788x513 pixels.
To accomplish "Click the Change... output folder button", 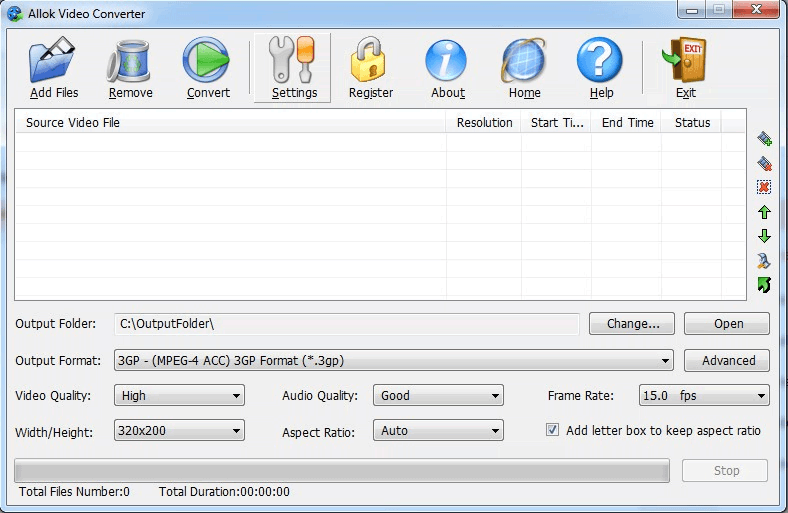I will click(x=632, y=324).
